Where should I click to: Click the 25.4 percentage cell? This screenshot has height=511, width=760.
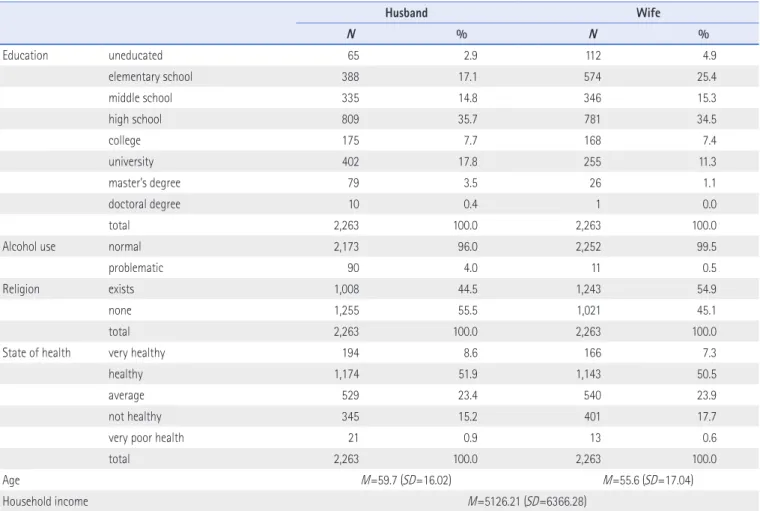[x=707, y=77]
